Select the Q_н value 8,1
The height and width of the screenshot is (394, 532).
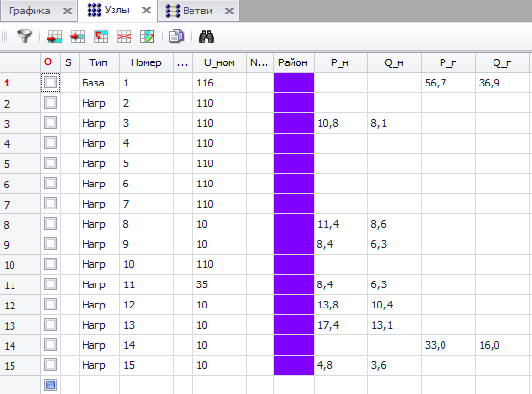(394, 123)
